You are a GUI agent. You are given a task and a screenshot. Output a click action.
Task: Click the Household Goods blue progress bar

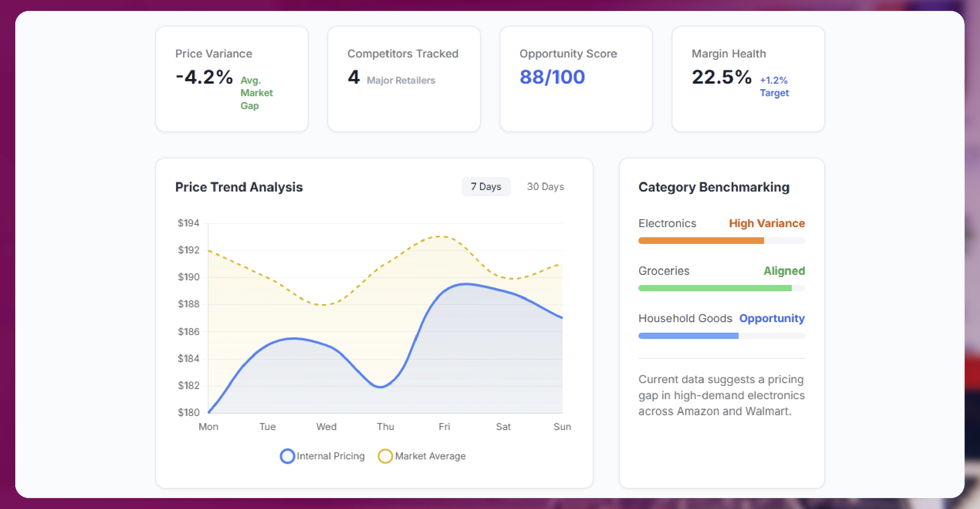(x=688, y=336)
